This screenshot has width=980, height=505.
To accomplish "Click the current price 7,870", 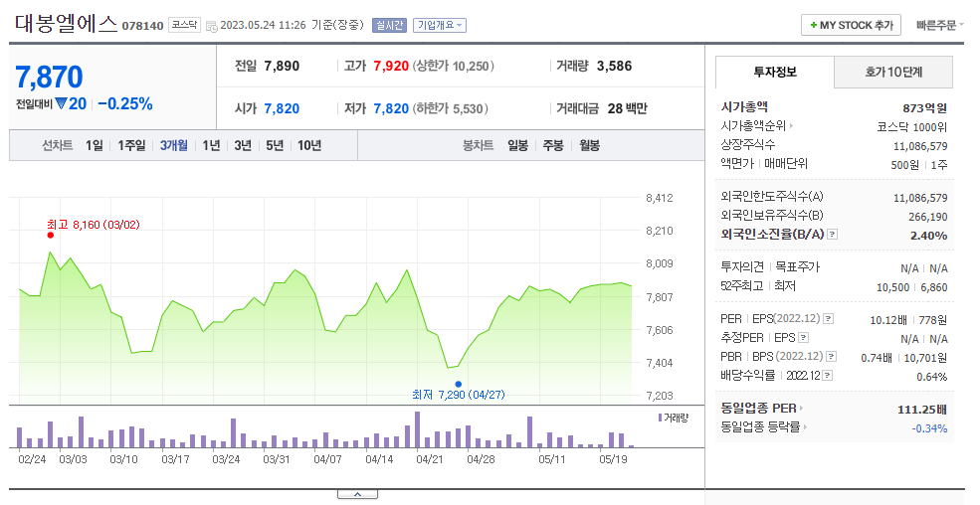I will 49,78.
